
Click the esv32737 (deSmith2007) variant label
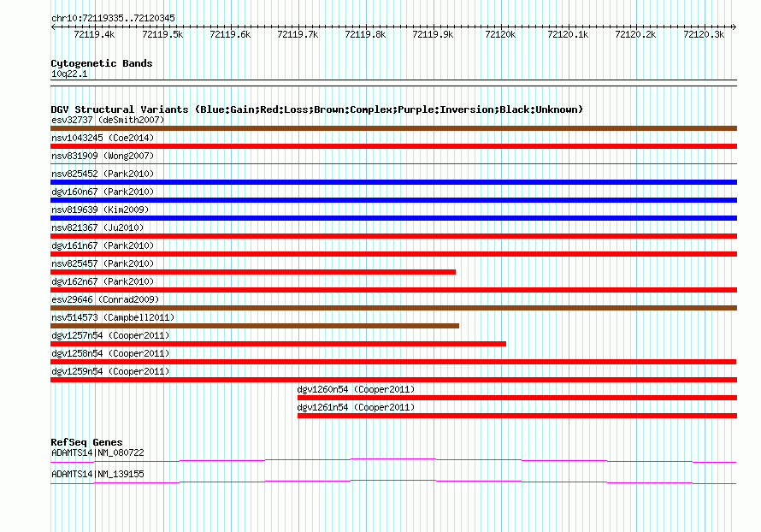pos(108,120)
